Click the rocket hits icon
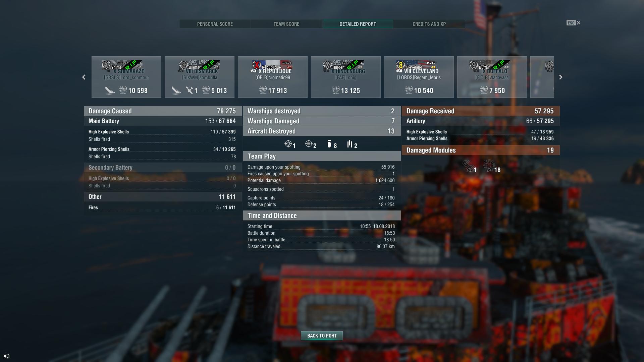This screenshot has height=362, width=644. pos(350,144)
